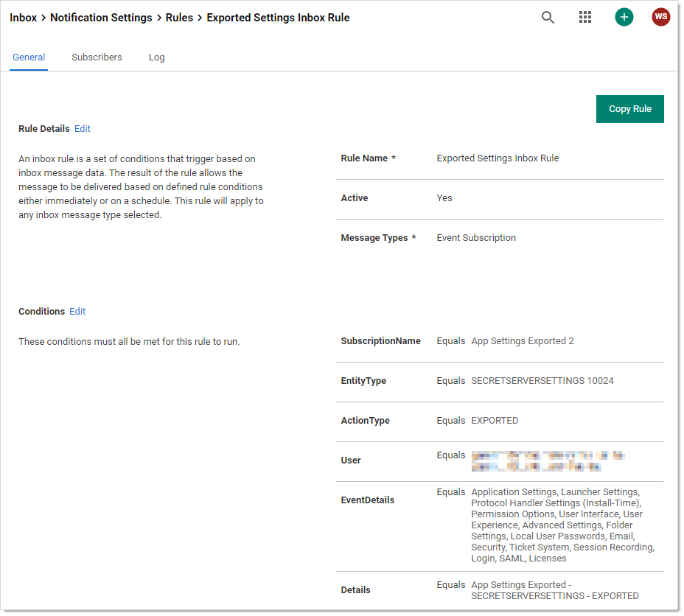Switch to the General tab
This screenshot has height=616, width=684.
(x=29, y=57)
